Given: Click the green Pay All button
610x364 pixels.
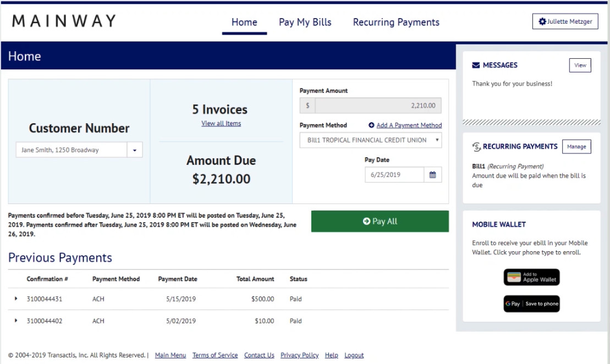Looking at the screenshot, I should click(x=380, y=221).
